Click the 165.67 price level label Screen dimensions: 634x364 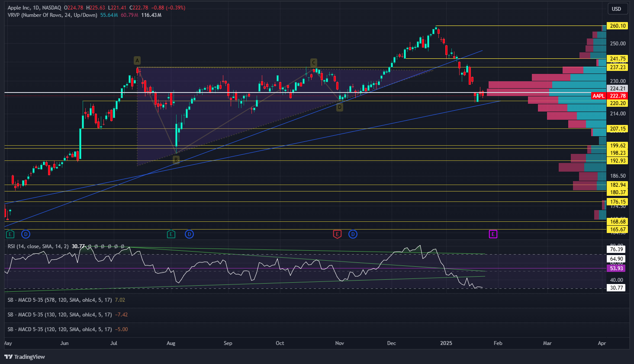coord(618,230)
